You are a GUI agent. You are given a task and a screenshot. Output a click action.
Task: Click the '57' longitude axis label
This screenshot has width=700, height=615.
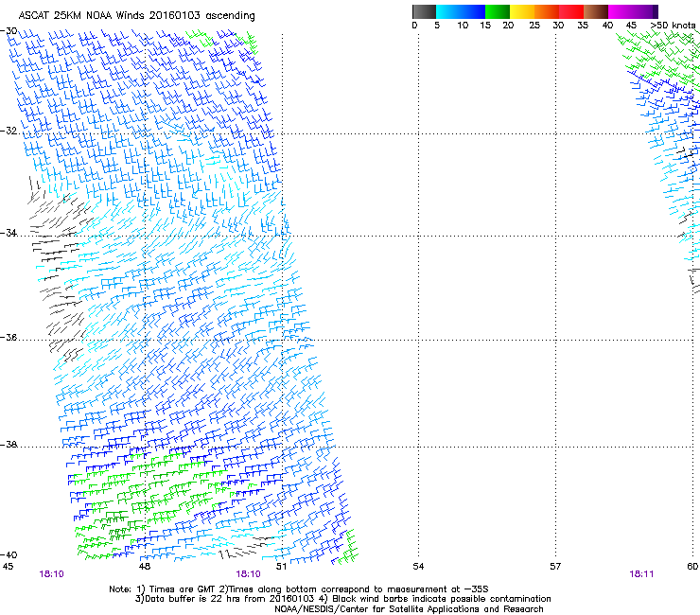point(555,567)
